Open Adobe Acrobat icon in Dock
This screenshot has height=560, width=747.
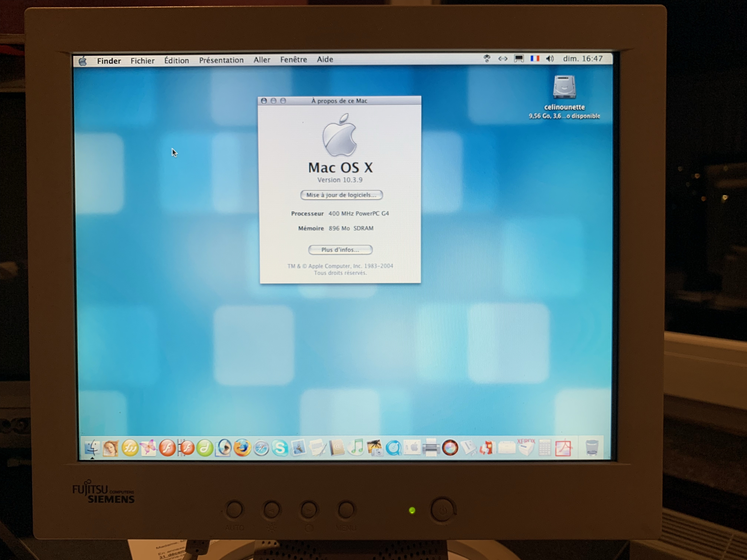point(563,448)
